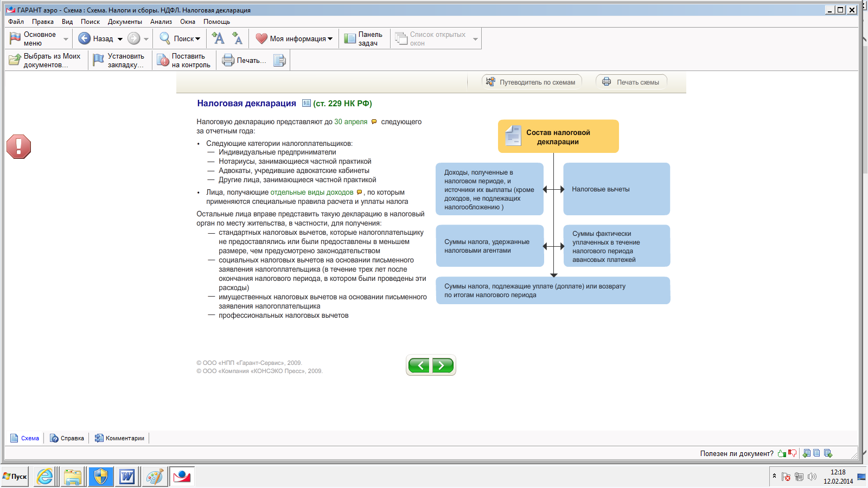868x488 pixels.
Task: Click the red exclamation warning icon
Action: 18,146
